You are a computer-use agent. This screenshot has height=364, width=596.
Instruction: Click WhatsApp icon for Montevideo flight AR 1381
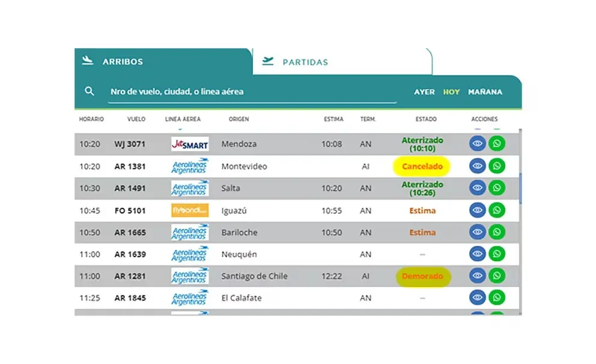pyautogui.click(x=496, y=166)
